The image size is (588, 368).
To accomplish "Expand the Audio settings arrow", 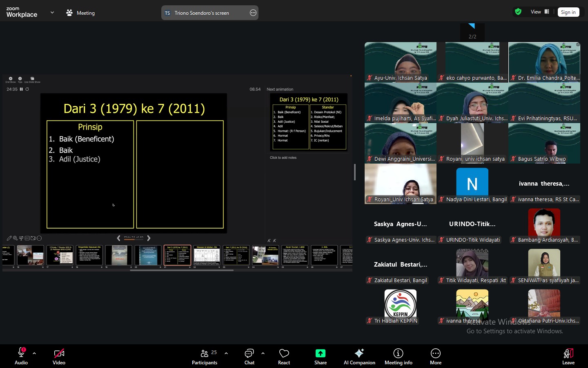I will pyautogui.click(x=34, y=353).
